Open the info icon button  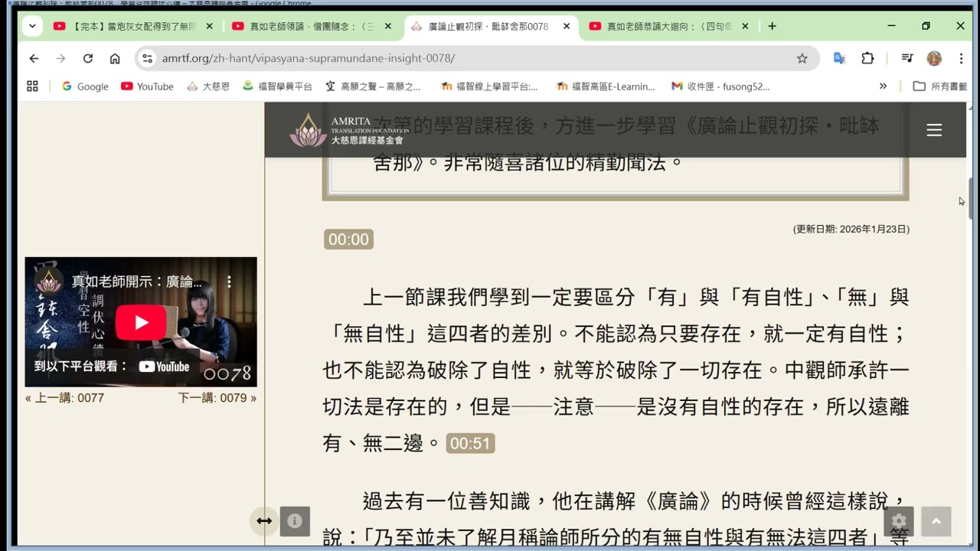coord(295,521)
